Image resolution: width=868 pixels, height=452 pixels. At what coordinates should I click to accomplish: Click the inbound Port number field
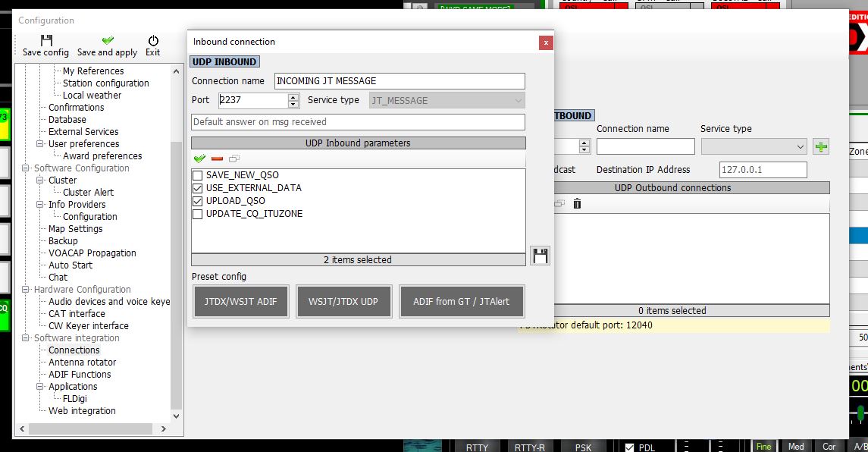253,100
